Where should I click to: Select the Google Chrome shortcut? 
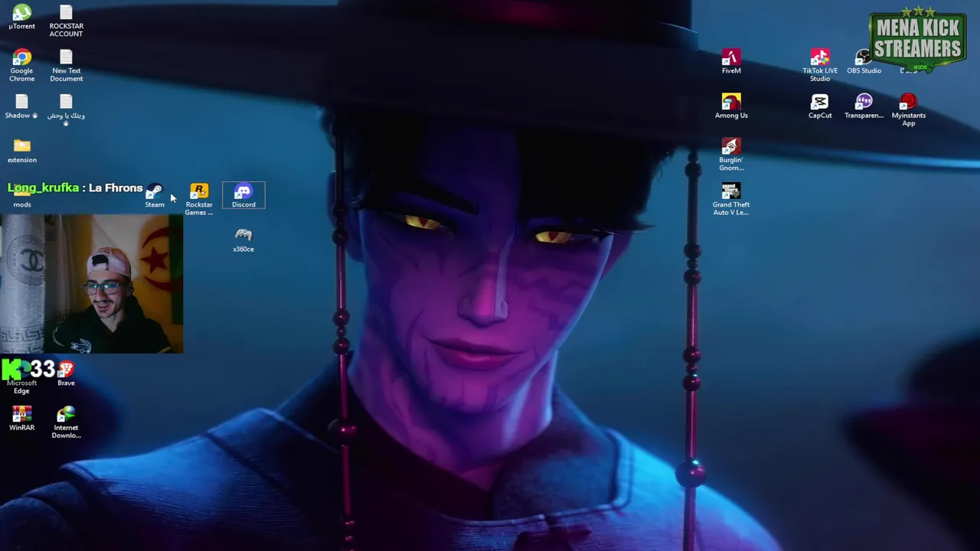tap(21, 66)
